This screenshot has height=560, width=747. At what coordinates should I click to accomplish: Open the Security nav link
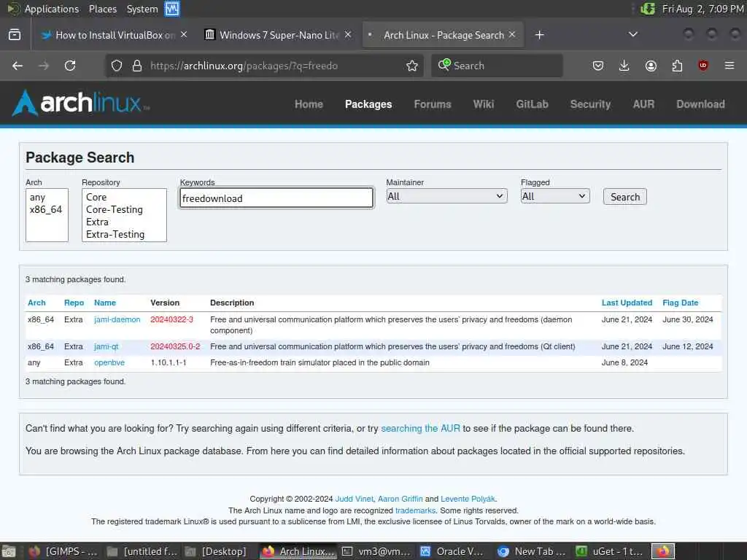click(590, 104)
